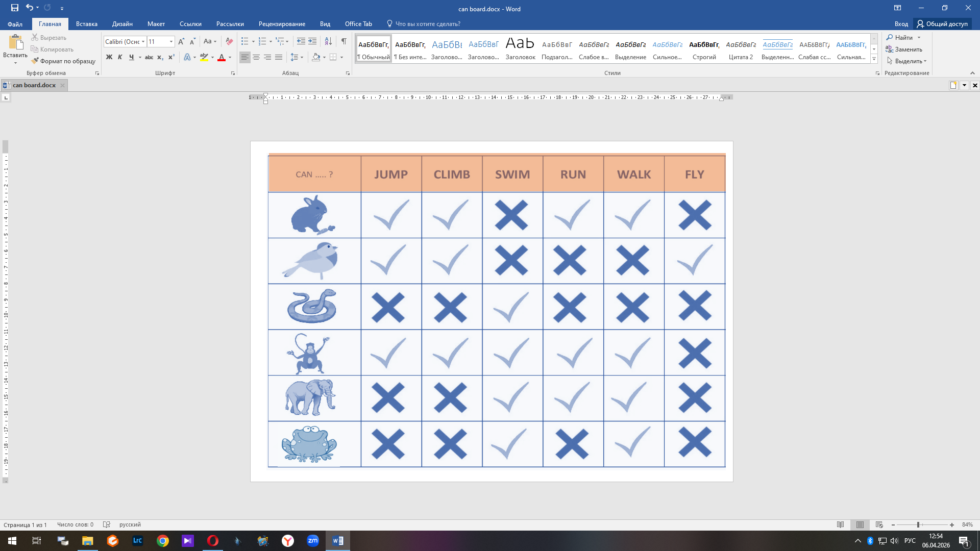
Task: Click the Increase Indent icon
Action: 312,41
